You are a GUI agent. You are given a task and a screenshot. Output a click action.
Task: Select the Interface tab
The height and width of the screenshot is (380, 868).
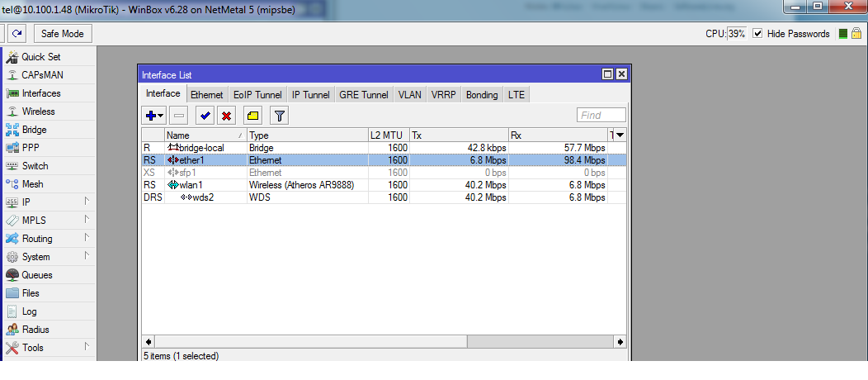[x=163, y=93]
